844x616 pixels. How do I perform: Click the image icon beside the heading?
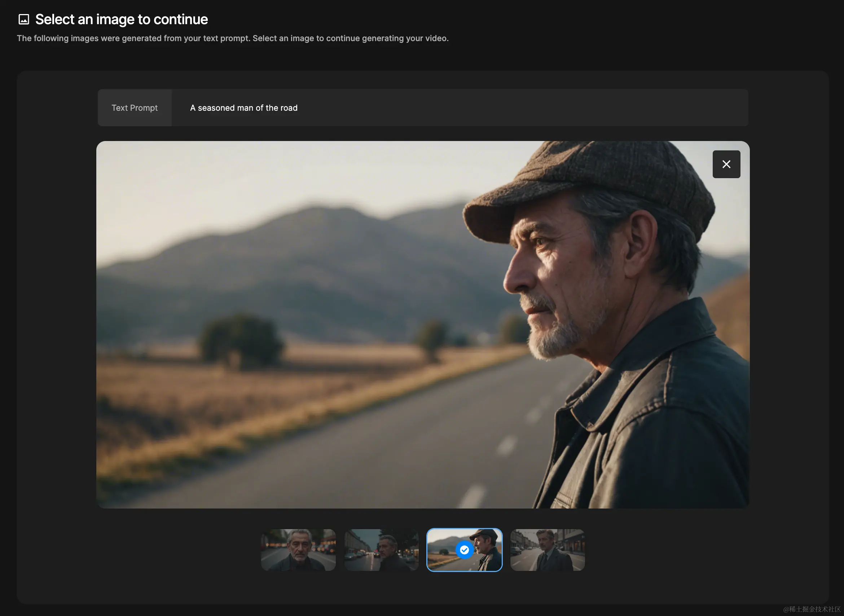(24, 19)
